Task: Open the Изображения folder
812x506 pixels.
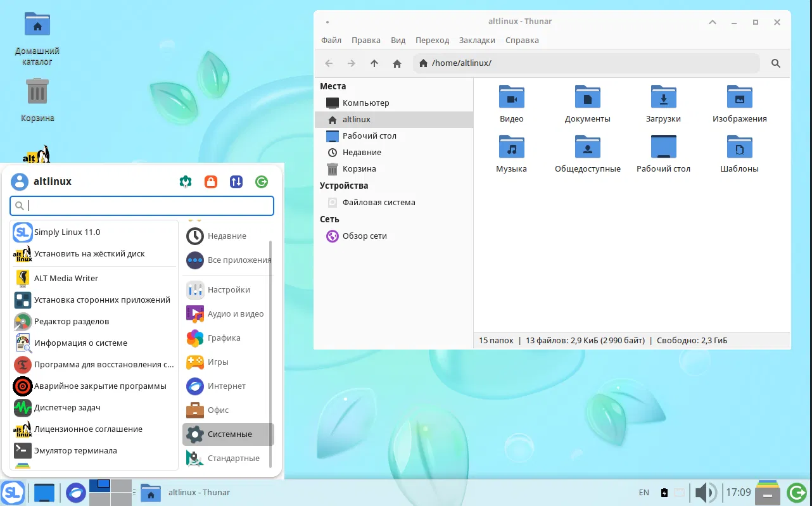Action: 740,104
